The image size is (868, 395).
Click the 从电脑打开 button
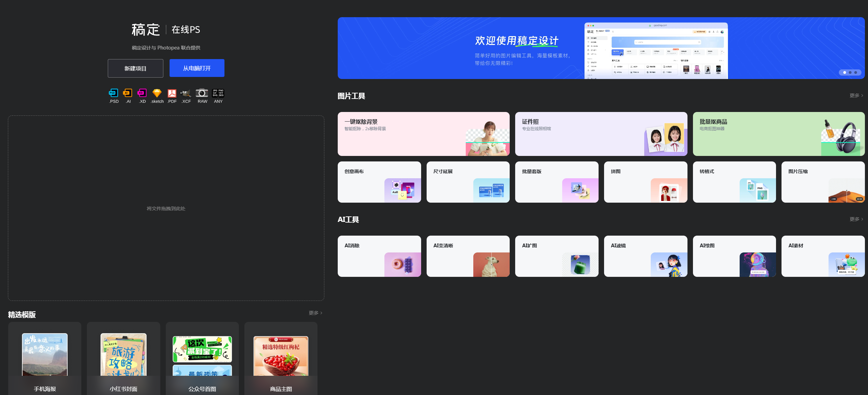pos(197,68)
